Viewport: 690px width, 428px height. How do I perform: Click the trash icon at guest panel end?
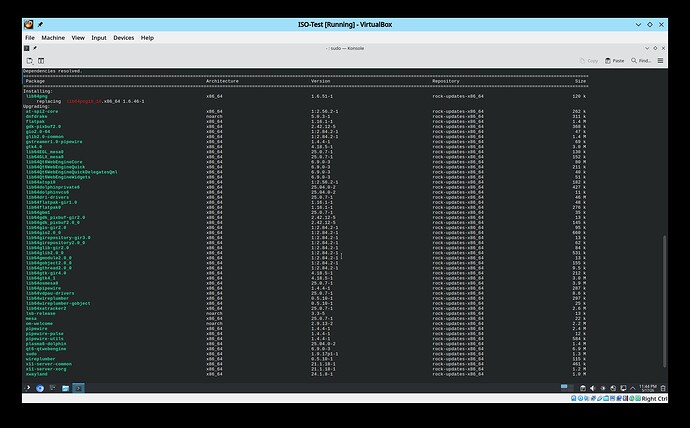tap(663, 388)
